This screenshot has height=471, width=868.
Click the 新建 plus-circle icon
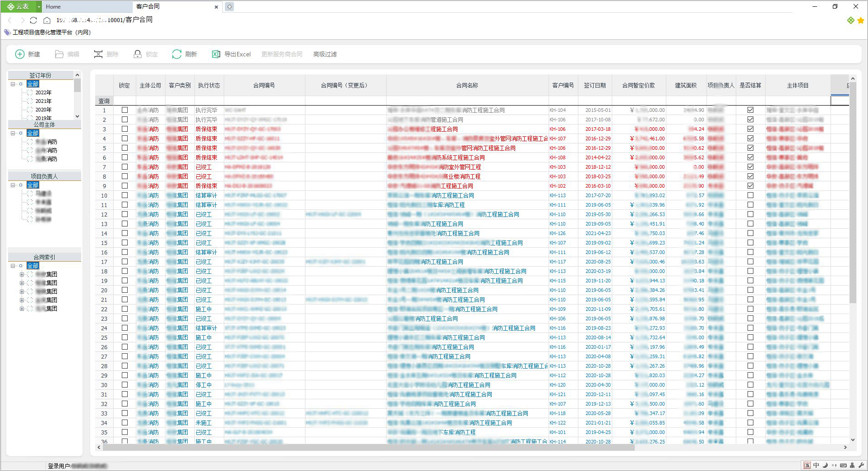pyautogui.click(x=20, y=54)
